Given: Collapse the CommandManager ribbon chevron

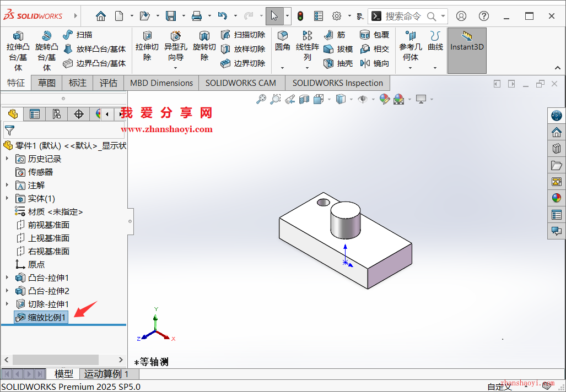Looking at the screenshot, I should coord(558,68).
